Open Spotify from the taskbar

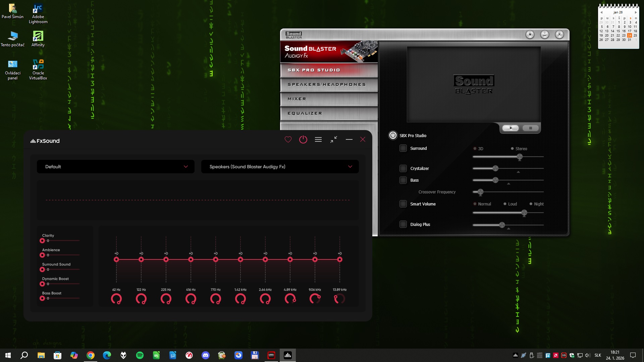click(x=140, y=355)
